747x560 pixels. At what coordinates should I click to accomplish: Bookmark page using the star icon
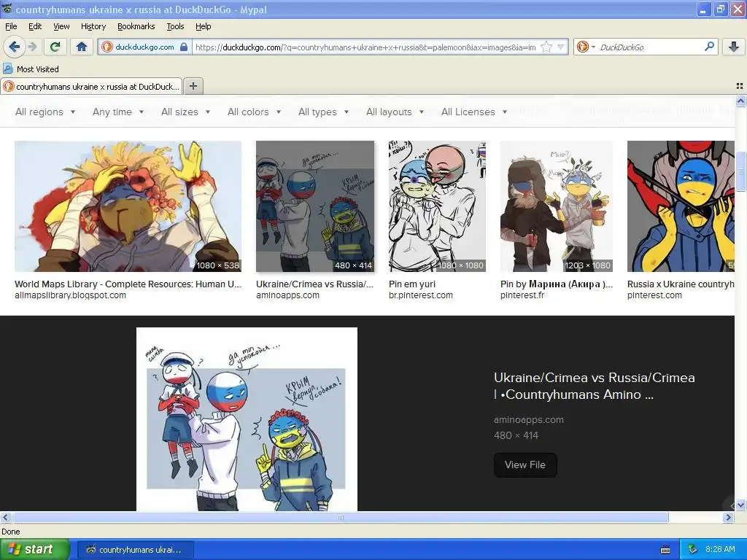pos(547,47)
